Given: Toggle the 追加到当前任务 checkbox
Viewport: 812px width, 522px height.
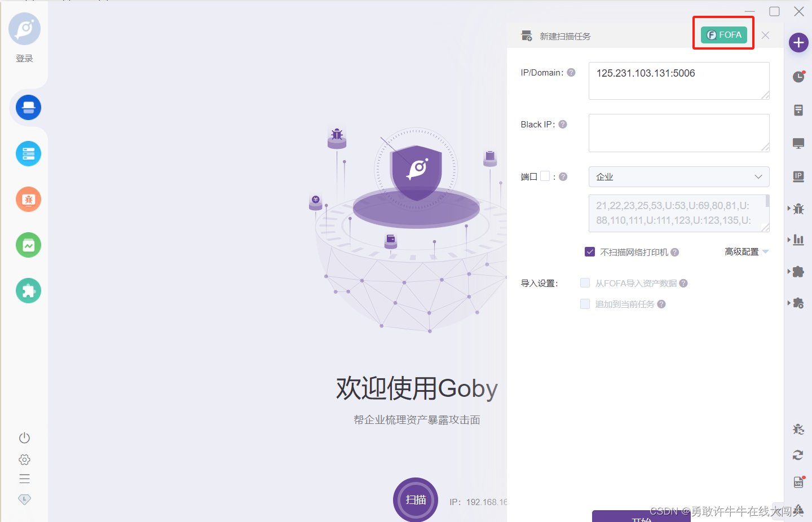Looking at the screenshot, I should coord(585,304).
